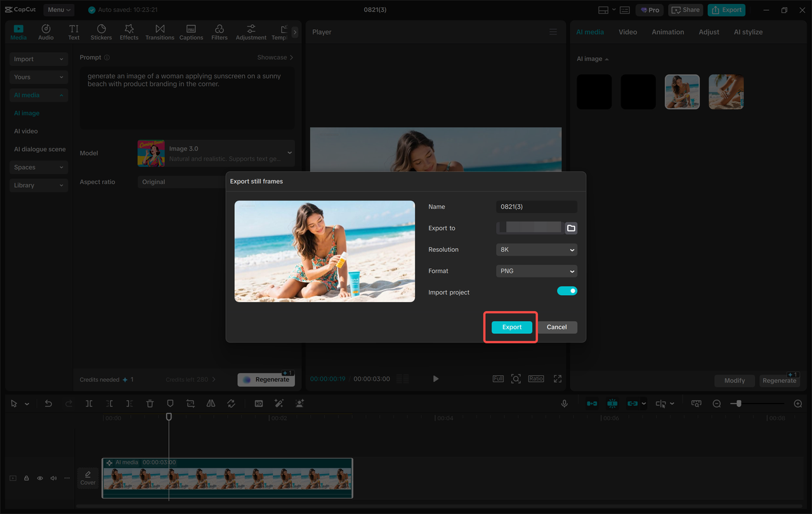812x514 pixels.
Task: Click the microphone record voiceover icon
Action: [x=564, y=404]
